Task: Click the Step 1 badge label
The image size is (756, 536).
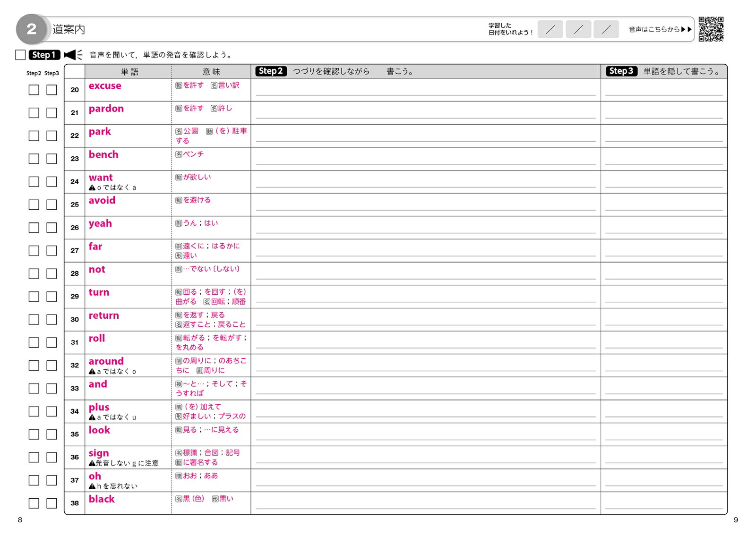Action: 44,55
